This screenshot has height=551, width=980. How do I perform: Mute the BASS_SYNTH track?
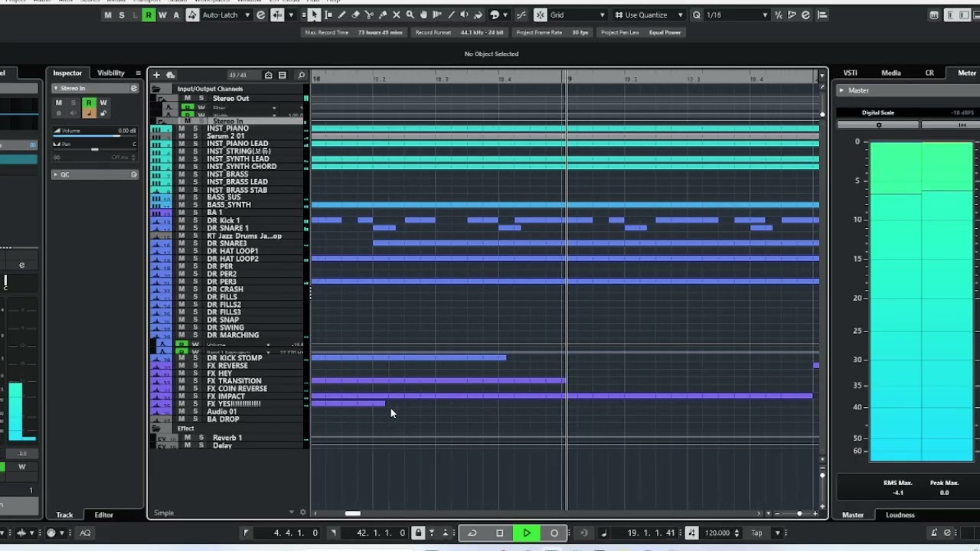click(x=181, y=205)
